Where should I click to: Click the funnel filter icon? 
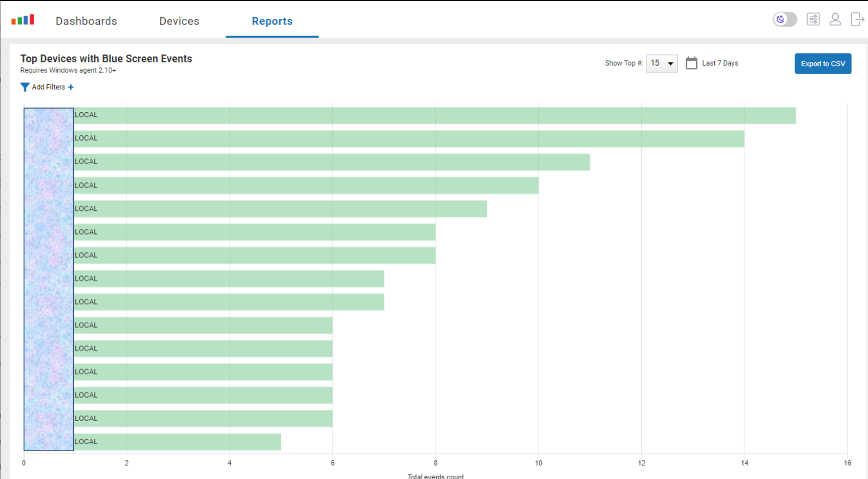[x=25, y=87]
